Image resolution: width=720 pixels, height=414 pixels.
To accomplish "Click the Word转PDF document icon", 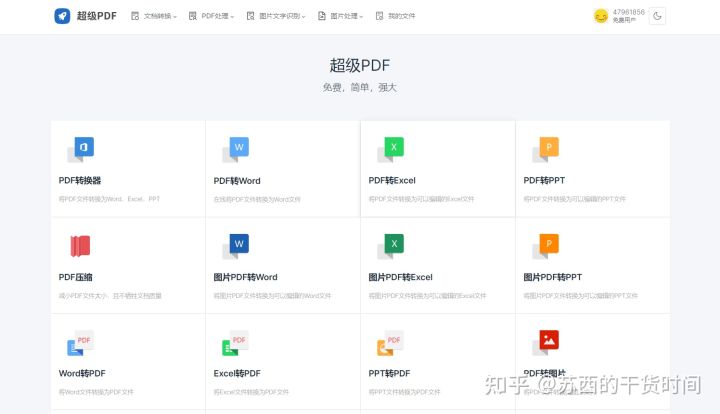I will click(80, 343).
